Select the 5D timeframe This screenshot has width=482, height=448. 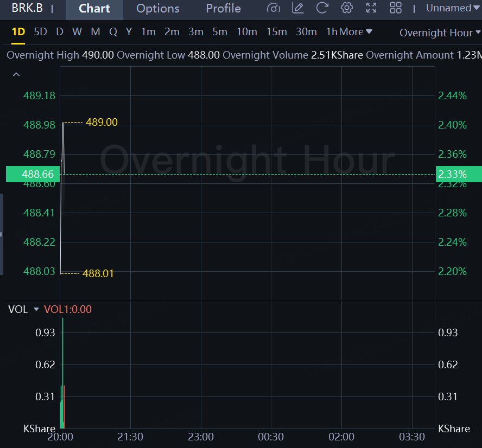pos(40,32)
